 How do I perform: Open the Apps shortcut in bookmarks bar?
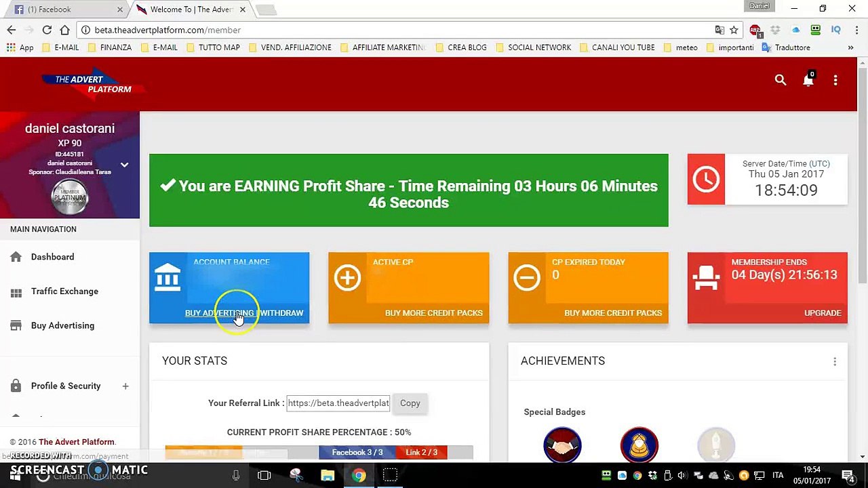tap(20, 47)
